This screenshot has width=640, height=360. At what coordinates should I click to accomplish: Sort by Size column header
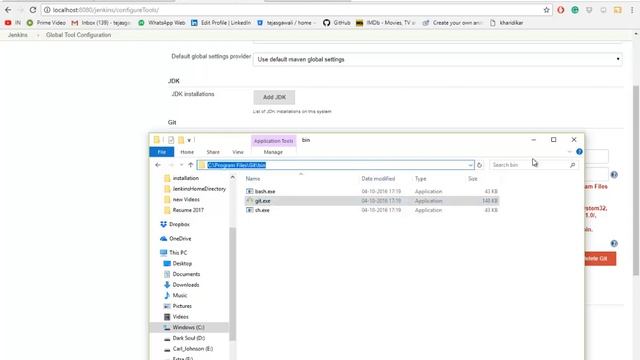click(473, 179)
